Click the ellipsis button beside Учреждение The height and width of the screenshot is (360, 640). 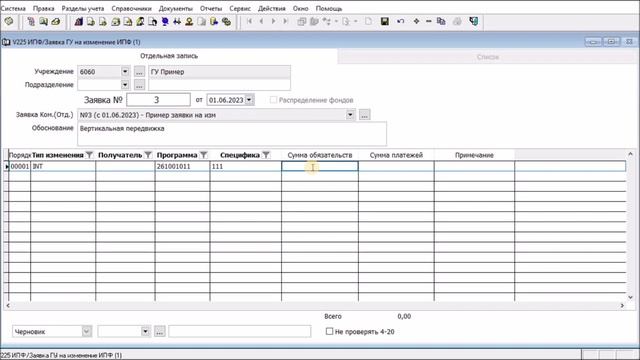[139, 72]
